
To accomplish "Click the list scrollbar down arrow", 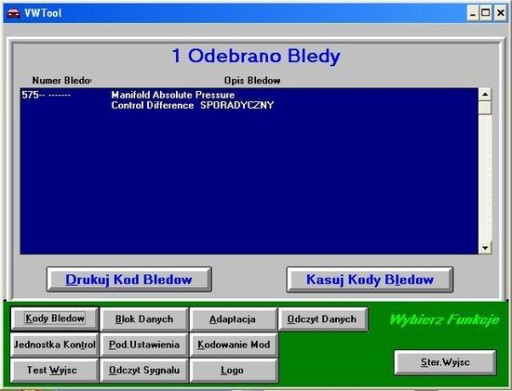I will [x=485, y=248].
